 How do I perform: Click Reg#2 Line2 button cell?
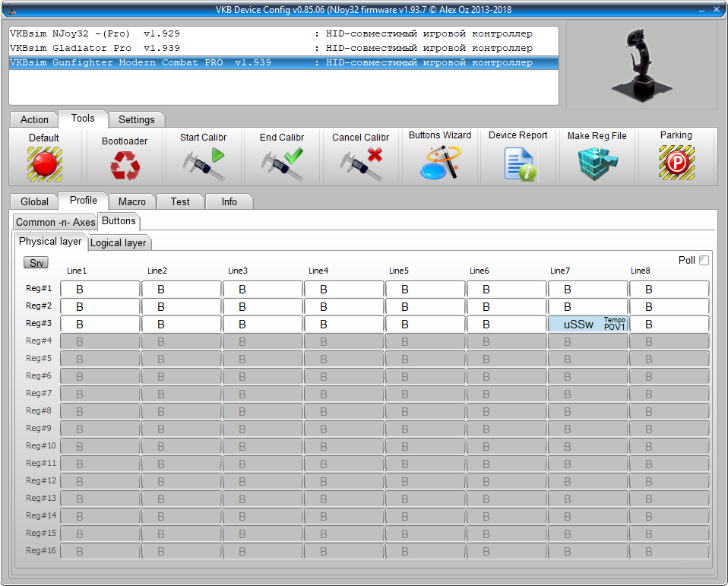point(181,306)
